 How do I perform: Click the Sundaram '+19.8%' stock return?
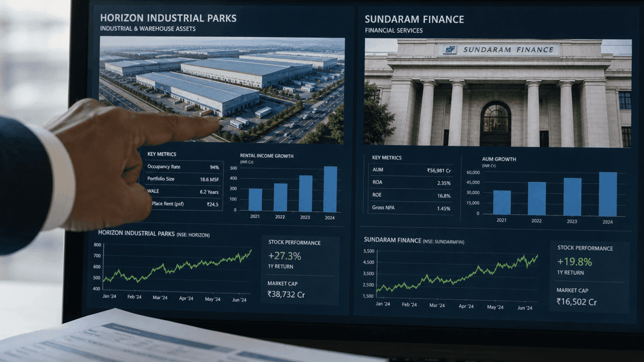click(574, 262)
